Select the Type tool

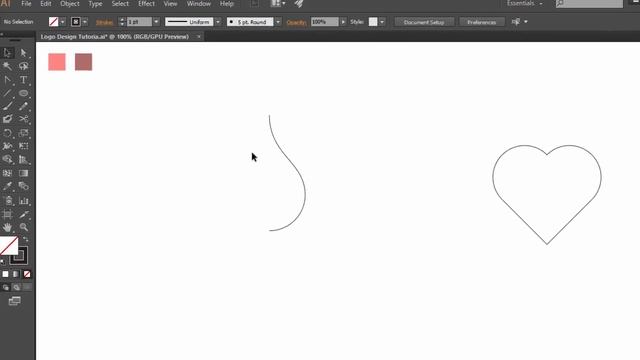[x=23, y=80]
